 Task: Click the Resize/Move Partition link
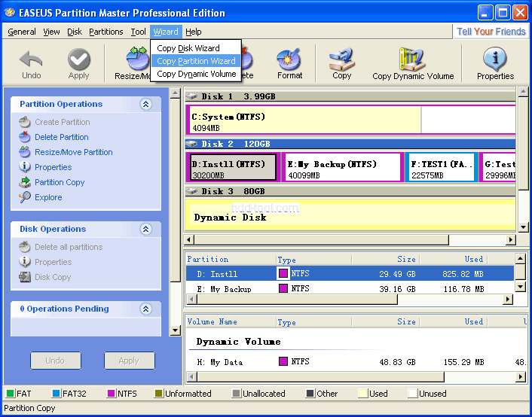[x=74, y=152]
